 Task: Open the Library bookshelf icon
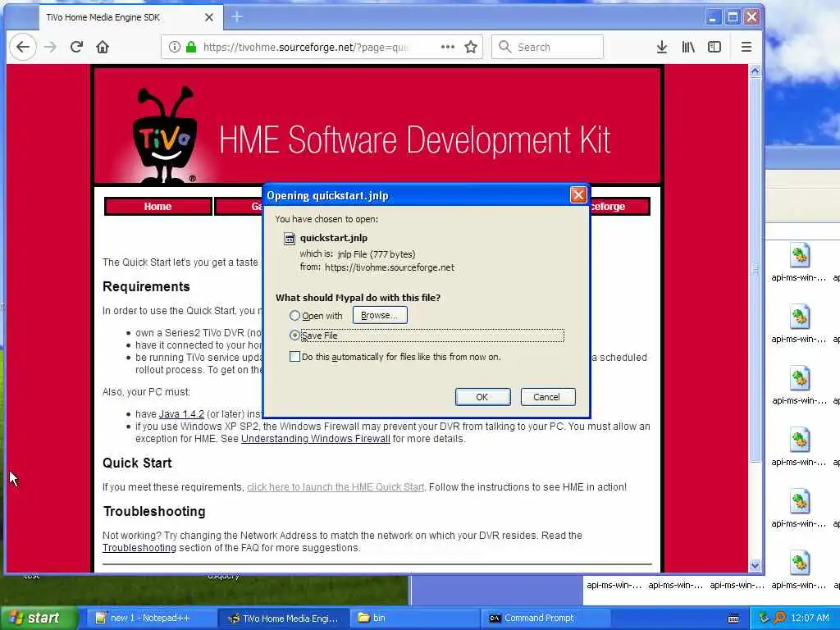point(688,47)
